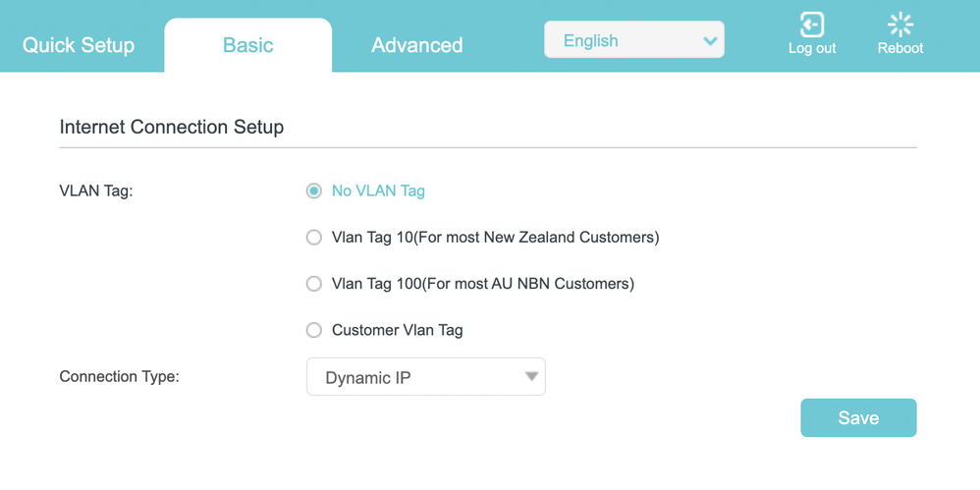The height and width of the screenshot is (490, 980).
Task: Click the Log out text label
Action: [812, 48]
